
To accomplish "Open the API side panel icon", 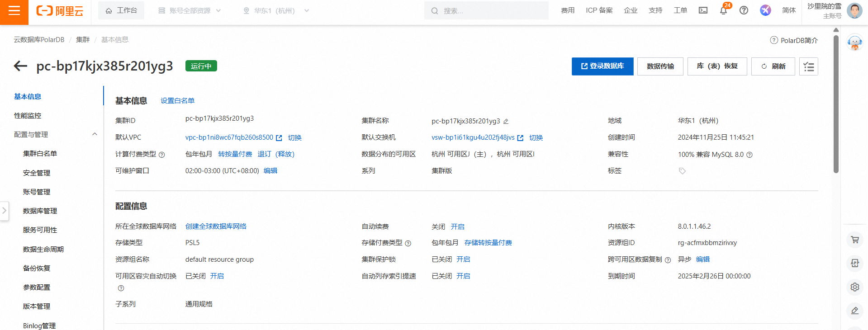I will click(854, 263).
